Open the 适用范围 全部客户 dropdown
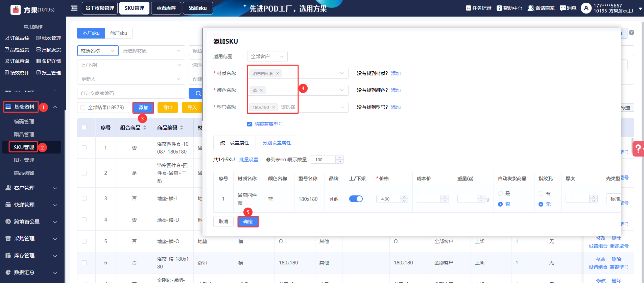 267,56
